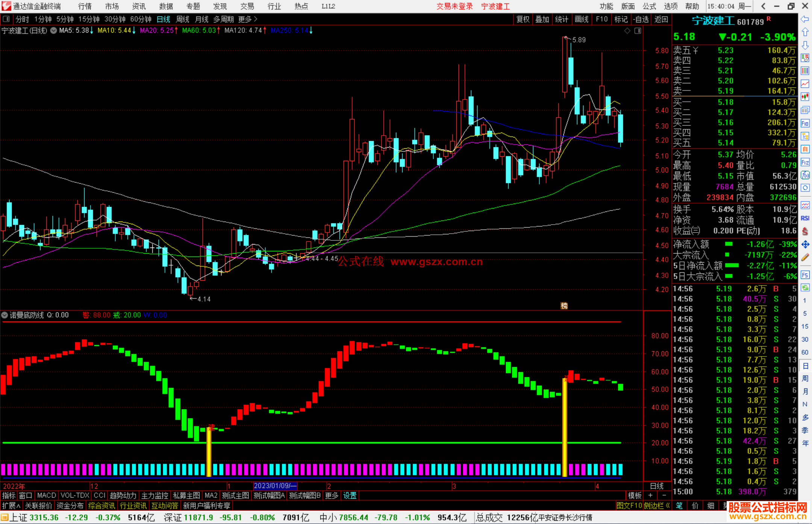Click the F12 trading sidebar icon
This screenshot has height=524, width=812.
click(x=805, y=162)
